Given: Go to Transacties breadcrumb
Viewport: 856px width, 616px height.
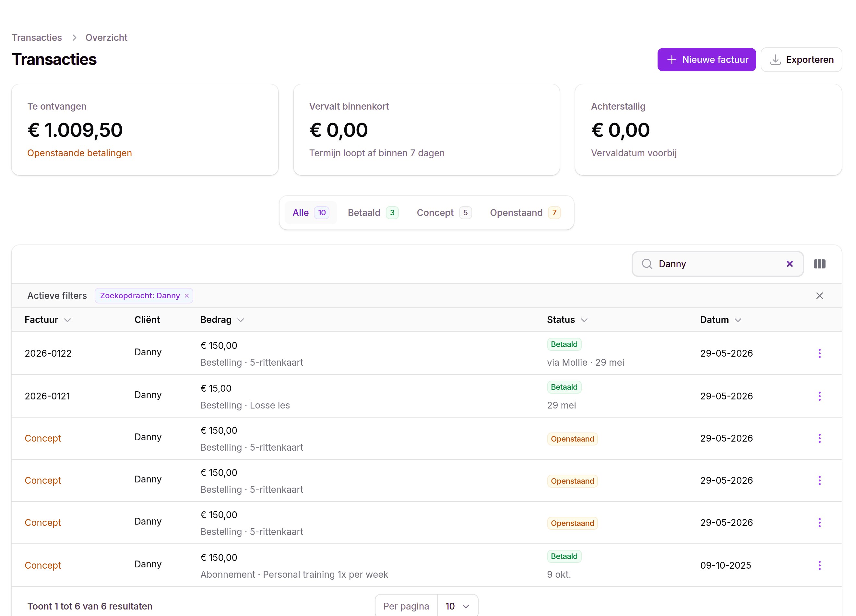Looking at the screenshot, I should coord(37,37).
